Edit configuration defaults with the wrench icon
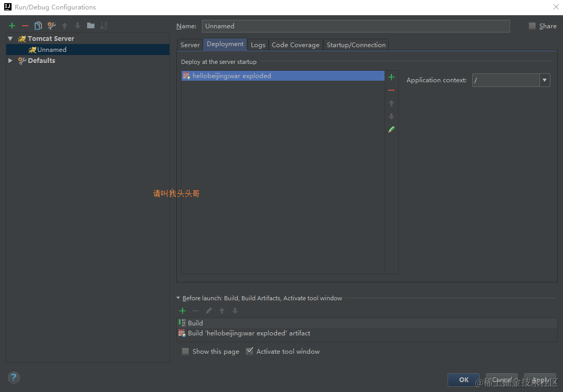Screen dimensions: 563x392 (x=50, y=25)
